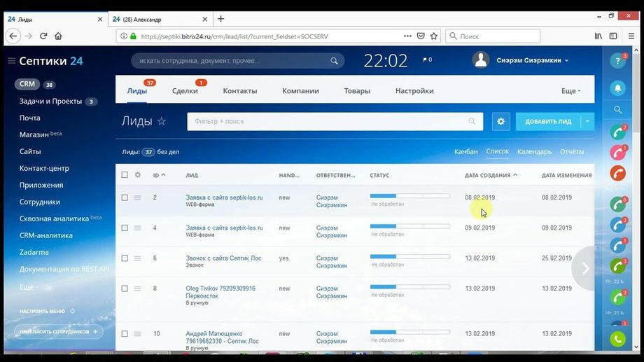Click the browser back arrow

(13, 36)
